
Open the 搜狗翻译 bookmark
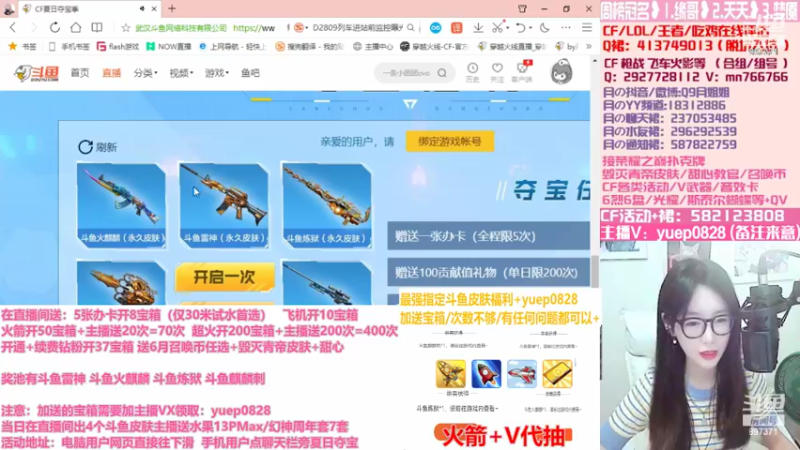[x=309, y=46]
